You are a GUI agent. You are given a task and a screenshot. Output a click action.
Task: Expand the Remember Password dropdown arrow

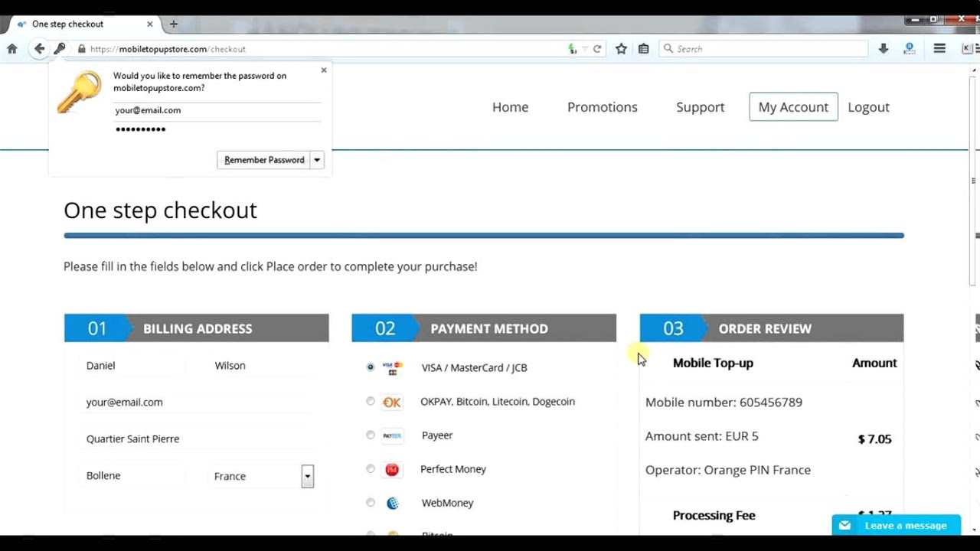click(x=317, y=160)
